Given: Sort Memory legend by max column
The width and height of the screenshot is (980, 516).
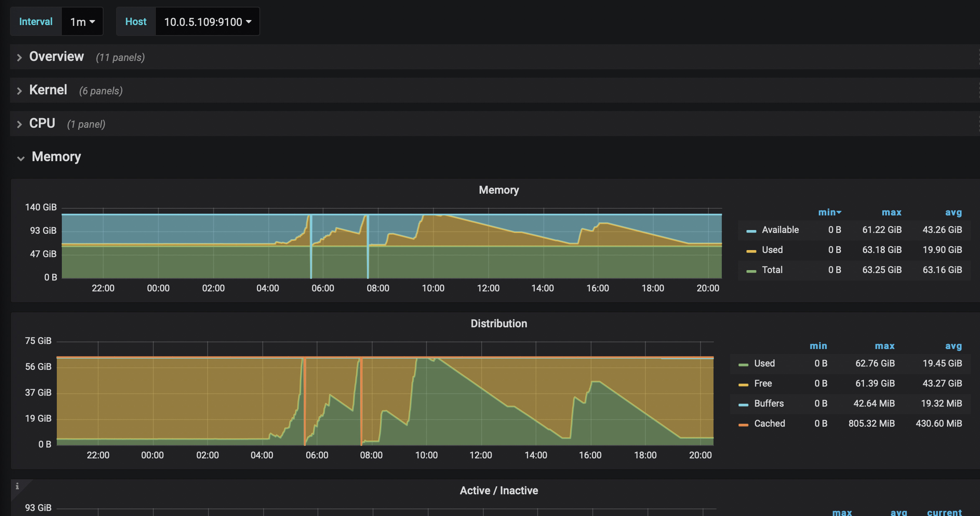Looking at the screenshot, I should pyautogui.click(x=891, y=212).
